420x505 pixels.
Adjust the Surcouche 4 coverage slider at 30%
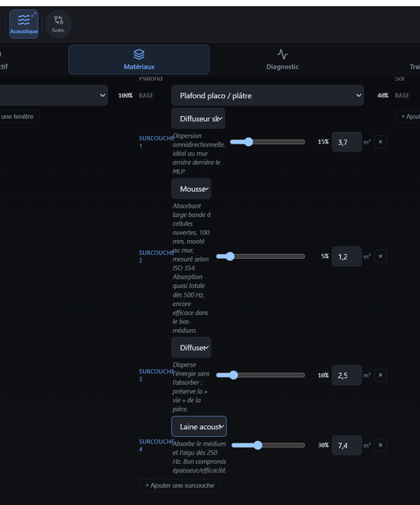(268, 445)
